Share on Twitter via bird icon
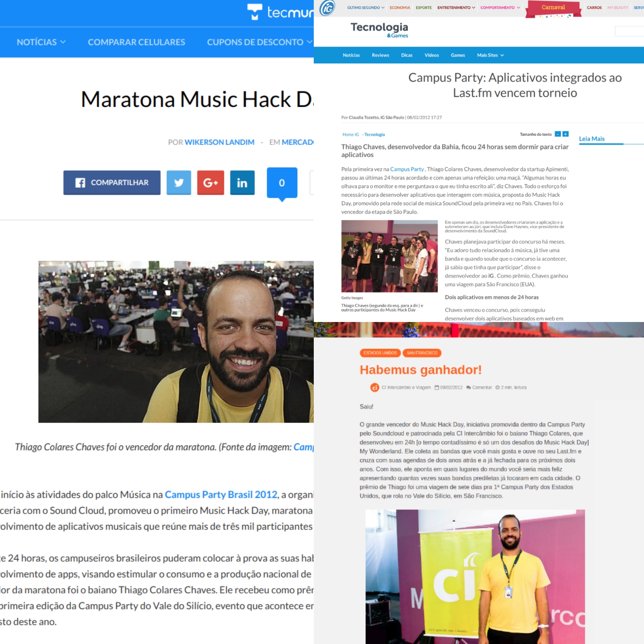The width and height of the screenshot is (644, 644). coord(179,182)
